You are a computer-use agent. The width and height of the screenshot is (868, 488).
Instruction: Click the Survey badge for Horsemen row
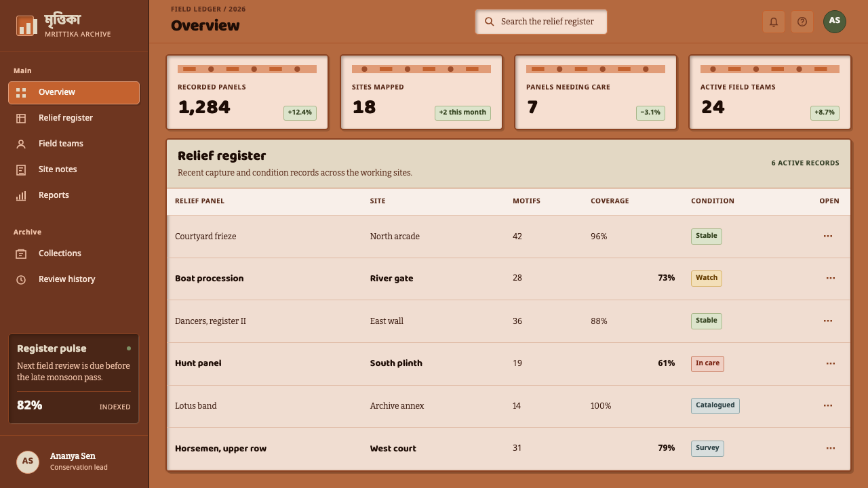pos(707,449)
